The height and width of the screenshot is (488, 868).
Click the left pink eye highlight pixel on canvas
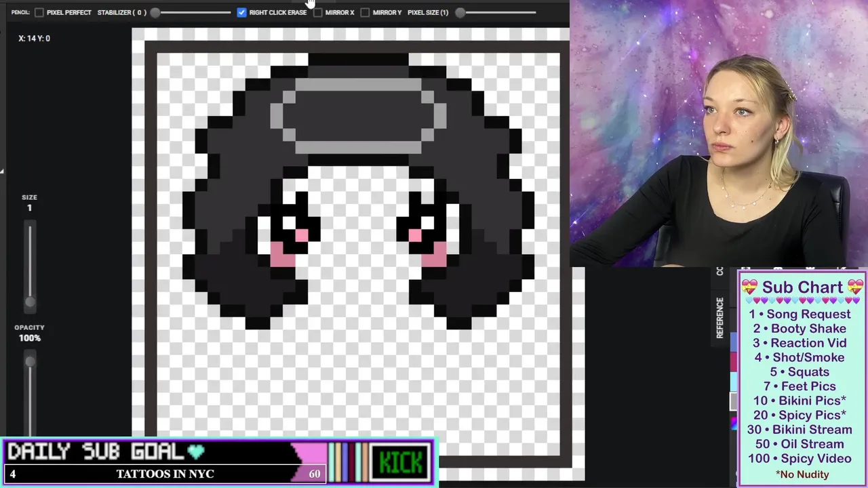(302, 235)
